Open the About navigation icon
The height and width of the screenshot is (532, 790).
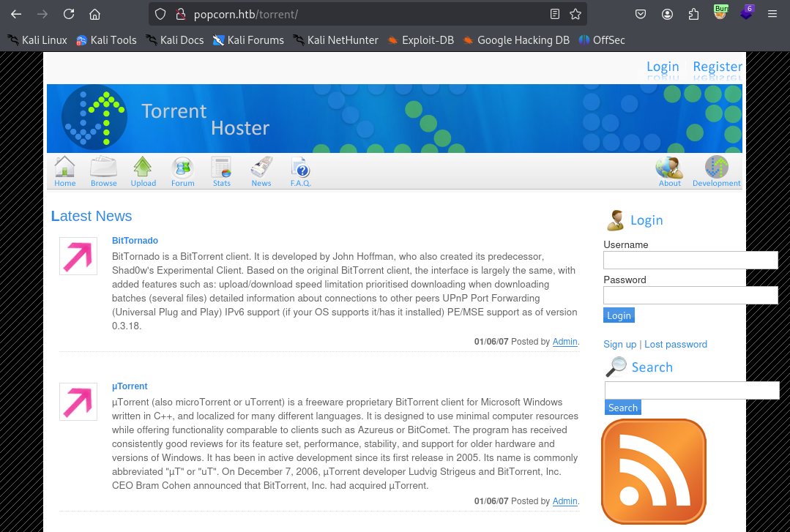point(670,172)
